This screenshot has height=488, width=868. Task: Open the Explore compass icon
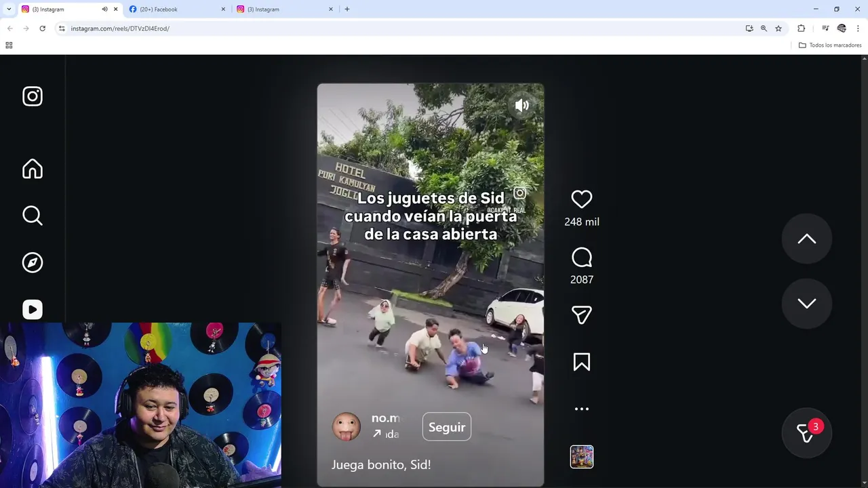click(x=33, y=262)
